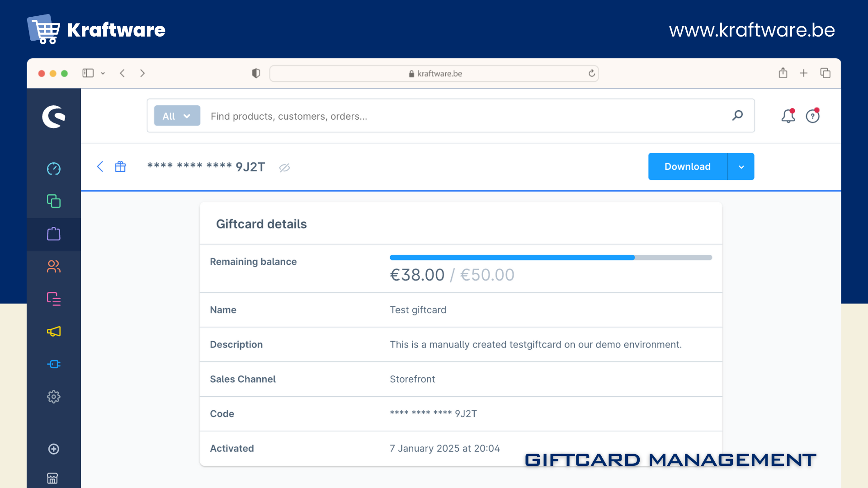Click the browser reload page icon

click(591, 73)
